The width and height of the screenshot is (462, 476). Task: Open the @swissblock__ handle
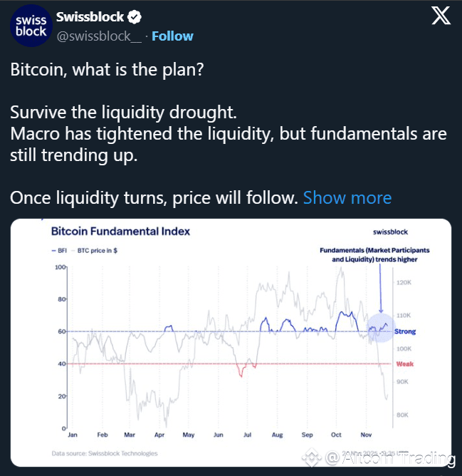(99, 36)
